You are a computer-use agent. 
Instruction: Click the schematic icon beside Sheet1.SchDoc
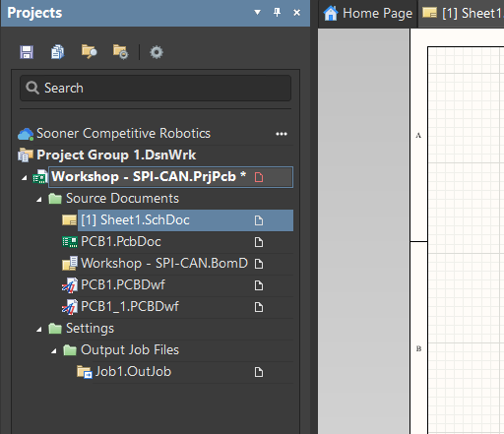69,220
